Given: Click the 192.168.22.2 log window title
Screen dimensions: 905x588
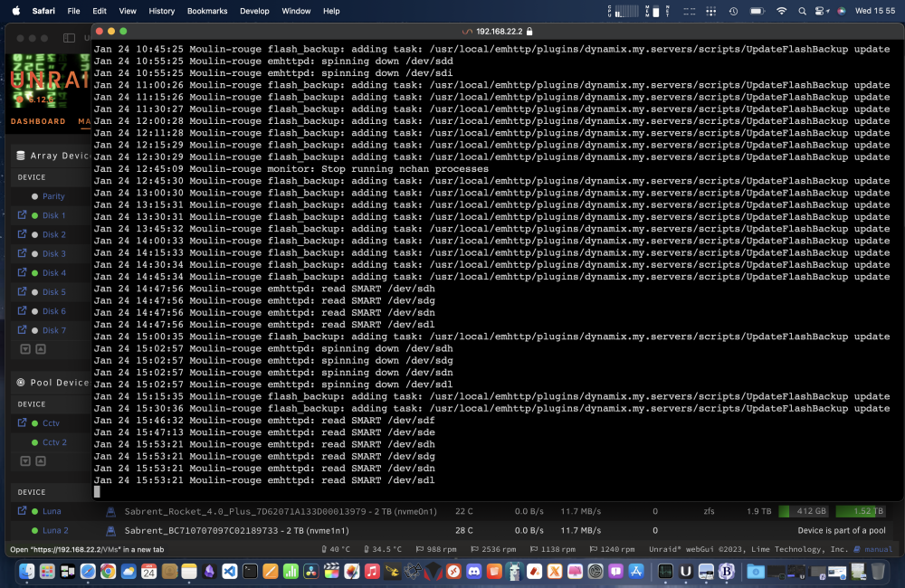Looking at the screenshot, I should [499, 32].
